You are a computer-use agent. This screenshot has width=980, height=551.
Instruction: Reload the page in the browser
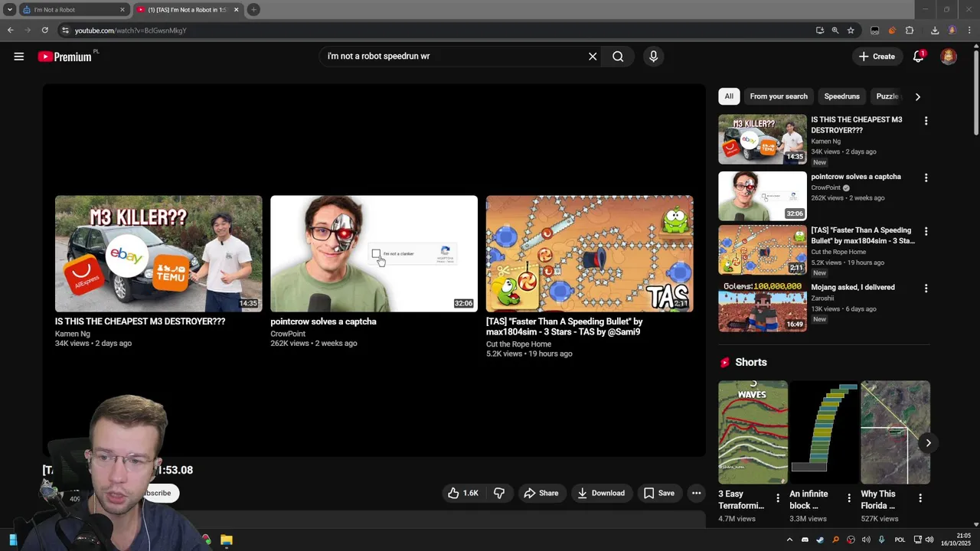click(x=44, y=31)
